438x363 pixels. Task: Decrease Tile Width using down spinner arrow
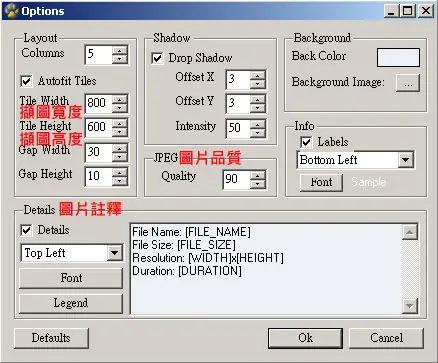pos(120,108)
